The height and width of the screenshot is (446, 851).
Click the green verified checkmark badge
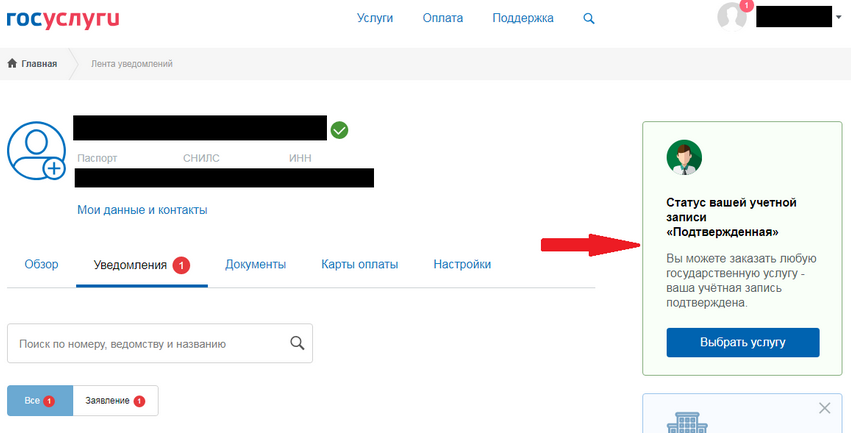coord(340,130)
